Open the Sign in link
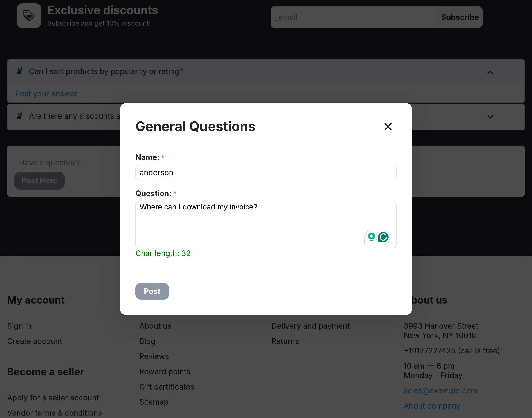 [19, 326]
